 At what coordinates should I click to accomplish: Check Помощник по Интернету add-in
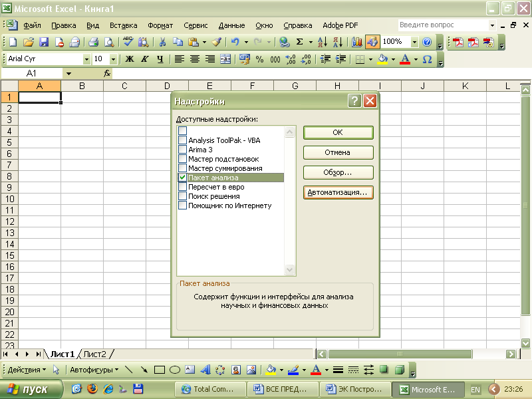(x=182, y=205)
